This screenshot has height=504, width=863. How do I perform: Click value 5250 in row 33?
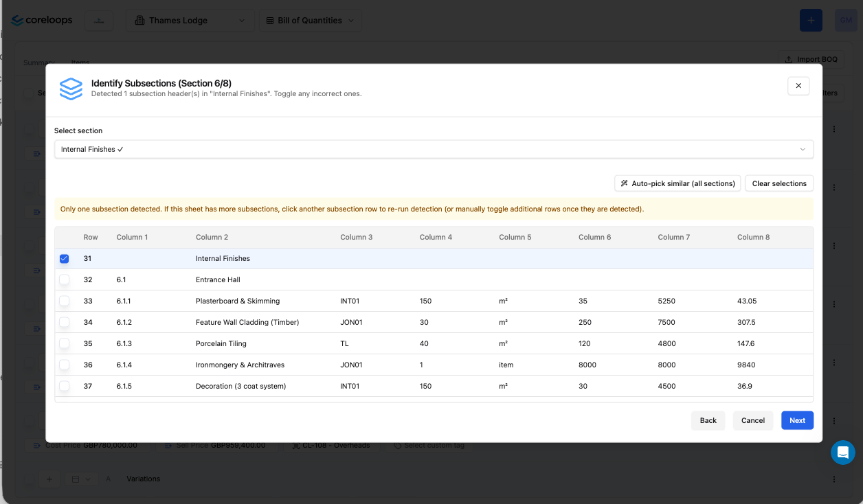(666, 301)
